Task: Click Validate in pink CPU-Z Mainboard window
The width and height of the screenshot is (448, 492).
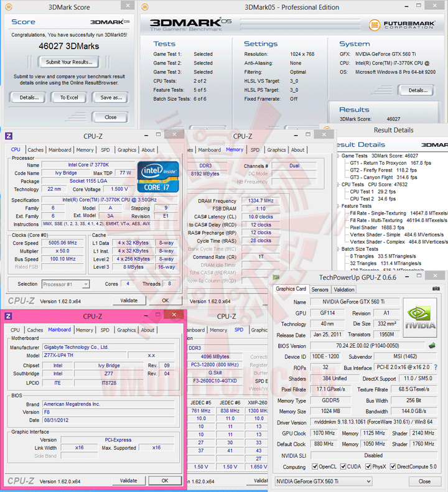Action: [129, 480]
